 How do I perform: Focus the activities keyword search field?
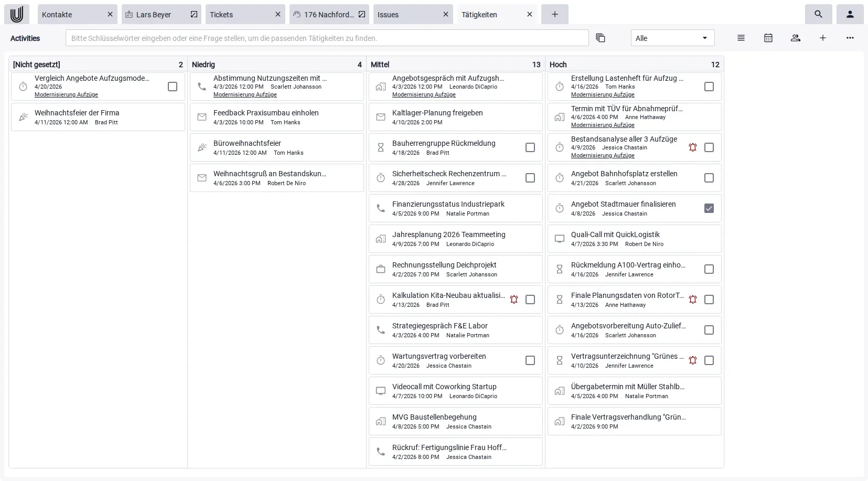(327, 38)
